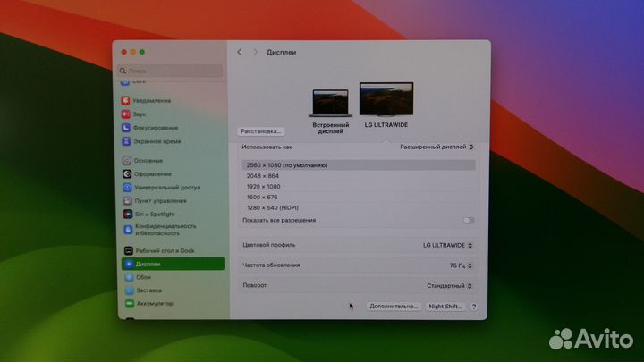Go back with the left chevron
Image resolution: width=644 pixels, height=362 pixels.
tap(240, 52)
